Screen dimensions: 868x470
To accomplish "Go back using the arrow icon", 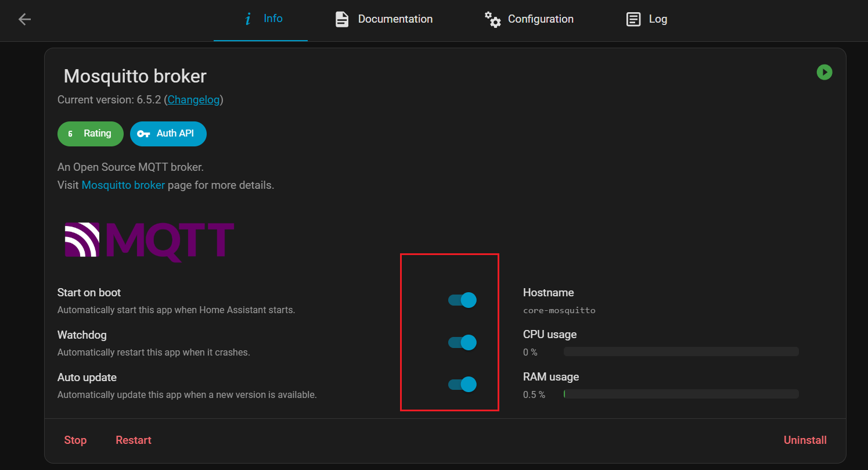I will [x=24, y=19].
